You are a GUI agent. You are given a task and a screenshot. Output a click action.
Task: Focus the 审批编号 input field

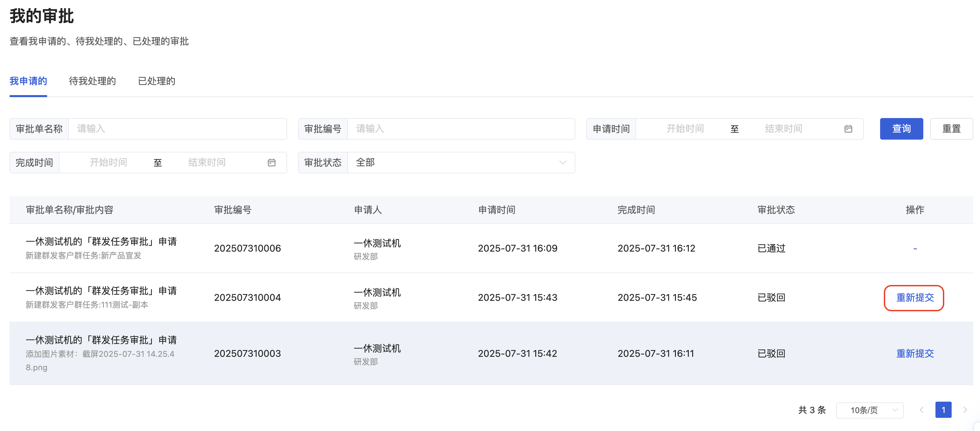coord(461,129)
